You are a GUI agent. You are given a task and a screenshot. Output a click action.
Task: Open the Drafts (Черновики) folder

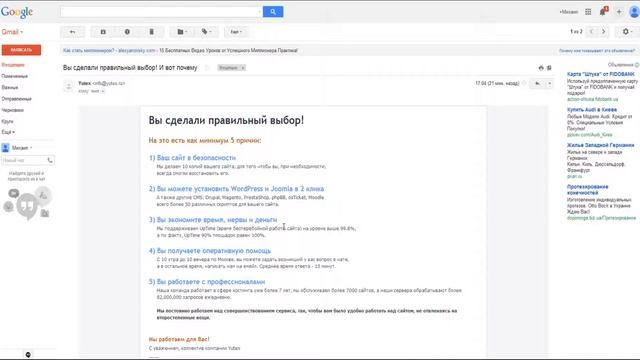[x=13, y=110]
